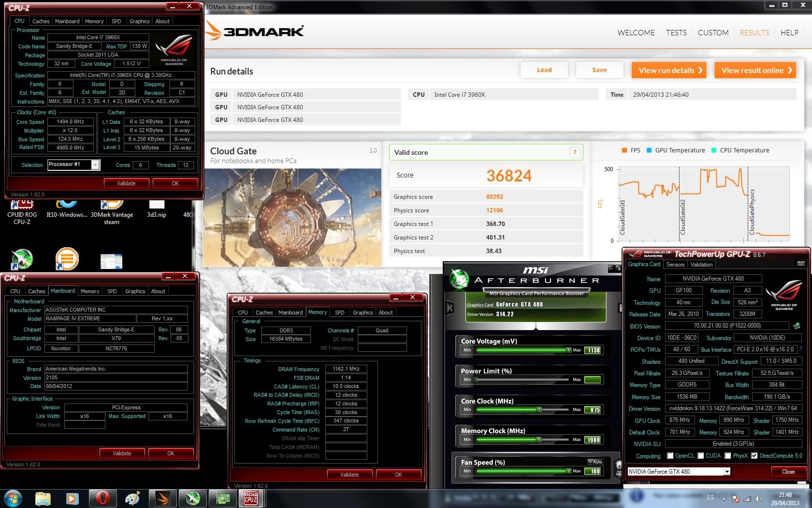Image resolution: width=812 pixels, height=508 pixels.
Task: Adjust the Fan Speed slider handle
Action: tap(568, 471)
